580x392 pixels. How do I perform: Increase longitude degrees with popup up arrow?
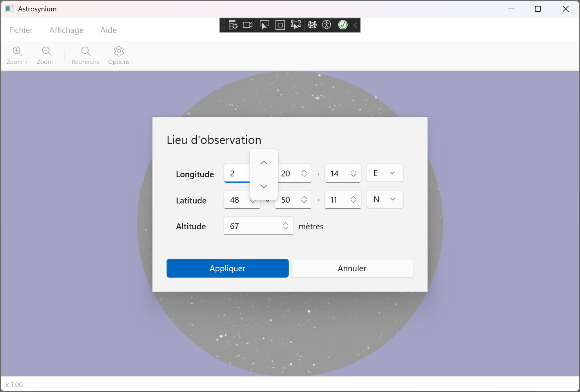coord(264,163)
